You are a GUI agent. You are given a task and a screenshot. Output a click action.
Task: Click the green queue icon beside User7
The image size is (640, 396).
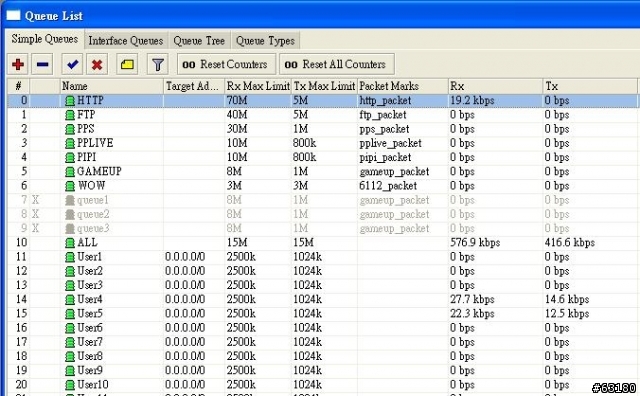click(70, 342)
